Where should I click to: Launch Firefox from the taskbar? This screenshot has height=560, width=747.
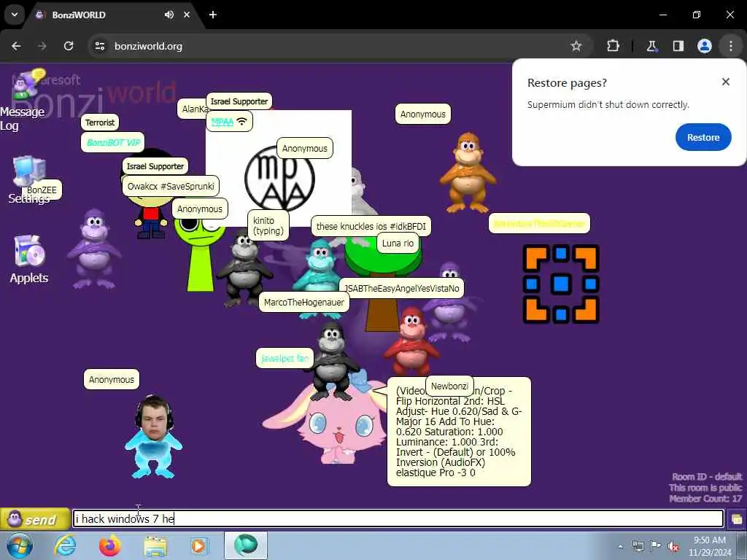pyautogui.click(x=110, y=545)
